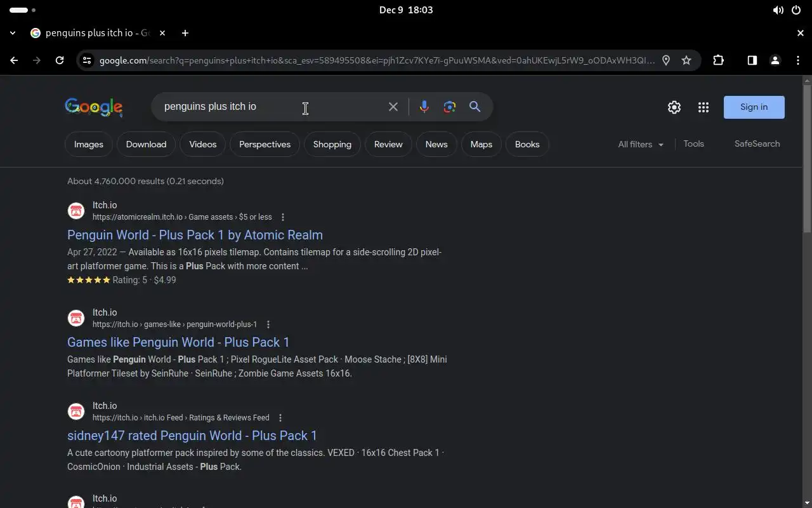Open 'sidney147 rated Penguin World - Plus Pack 1'

(192, 436)
